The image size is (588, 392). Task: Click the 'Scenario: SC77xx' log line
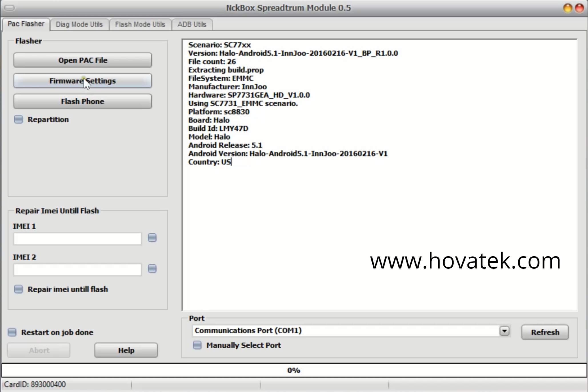pos(219,45)
